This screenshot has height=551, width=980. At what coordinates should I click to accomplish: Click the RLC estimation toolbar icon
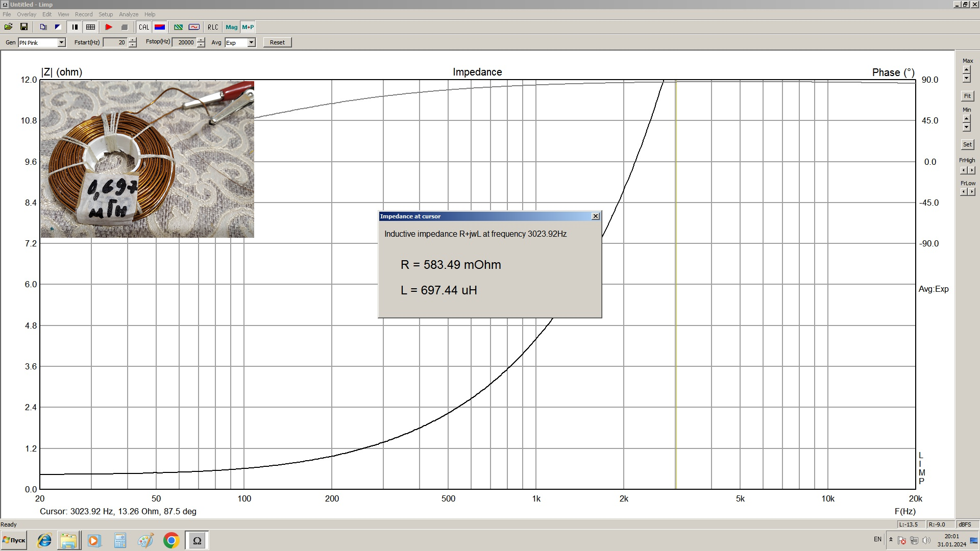[x=213, y=27]
